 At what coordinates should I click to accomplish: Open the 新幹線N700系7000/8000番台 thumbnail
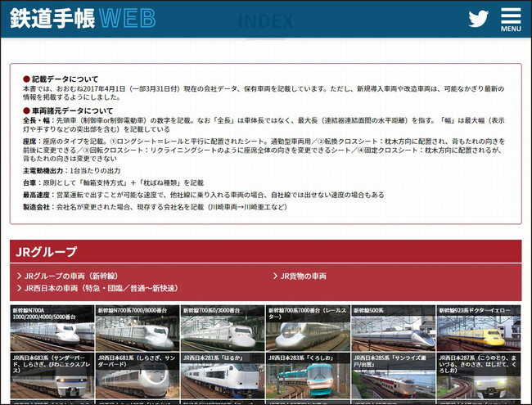[137, 329]
